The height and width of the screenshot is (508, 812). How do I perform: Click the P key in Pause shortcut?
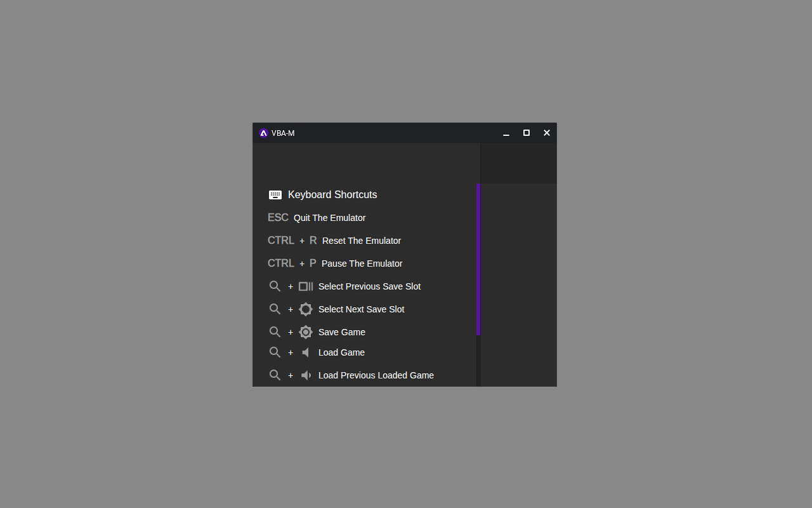coord(313,264)
